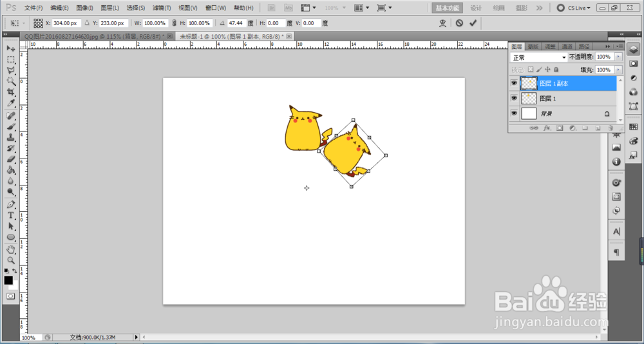Select the Brush tool
Screen dimensions: 644x344
pos(11,127)
